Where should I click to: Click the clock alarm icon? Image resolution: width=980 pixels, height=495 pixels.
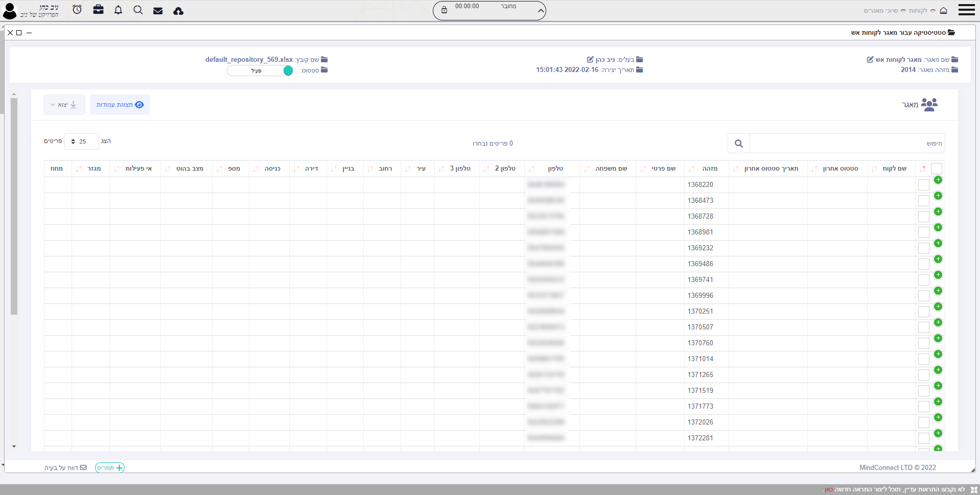[x=77, y=10]
